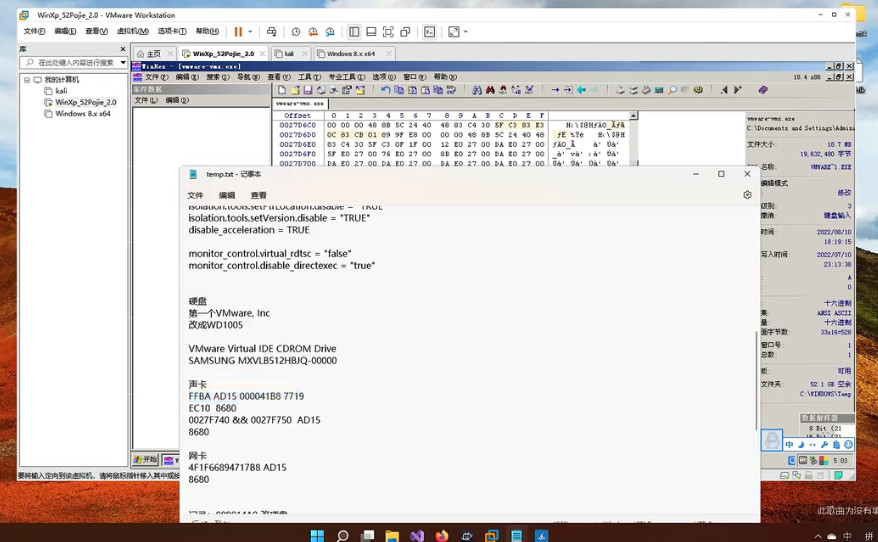
Task: Click the line SAMSUNG MXVLB512HBJQ-00000 in Notepad
Action: coord(263,361)
